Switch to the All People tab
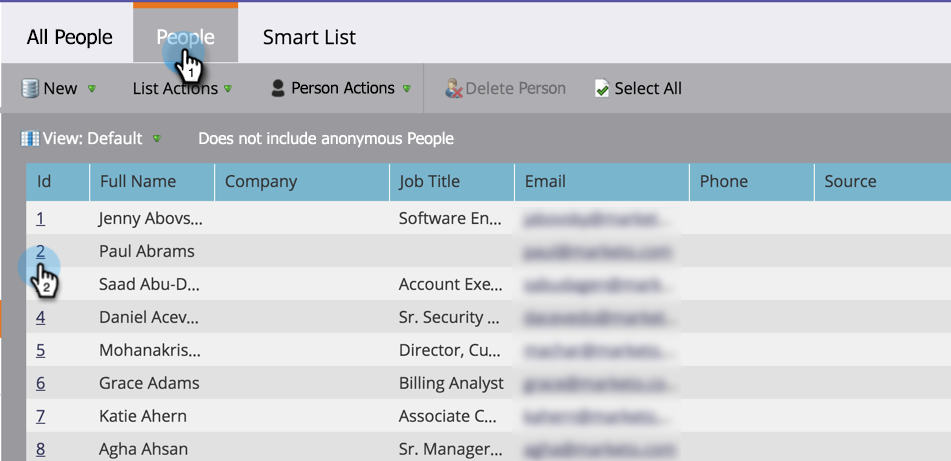 coord(70,38)
